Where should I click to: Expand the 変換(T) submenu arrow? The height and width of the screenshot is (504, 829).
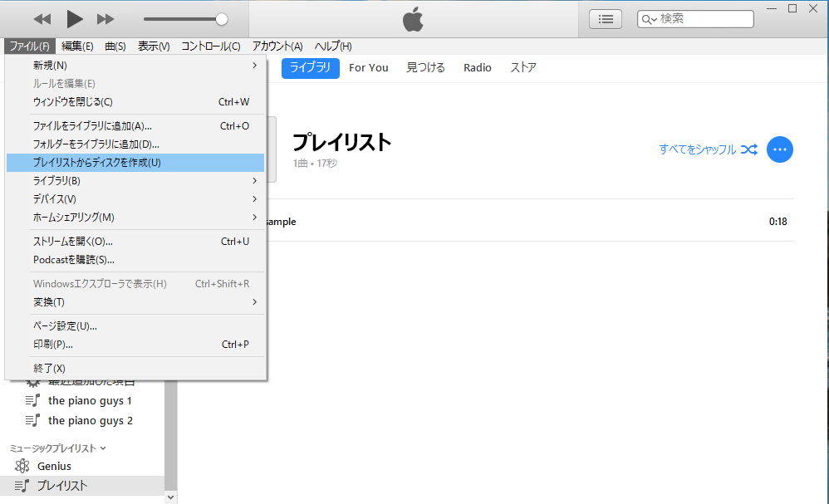pos(254,302)
